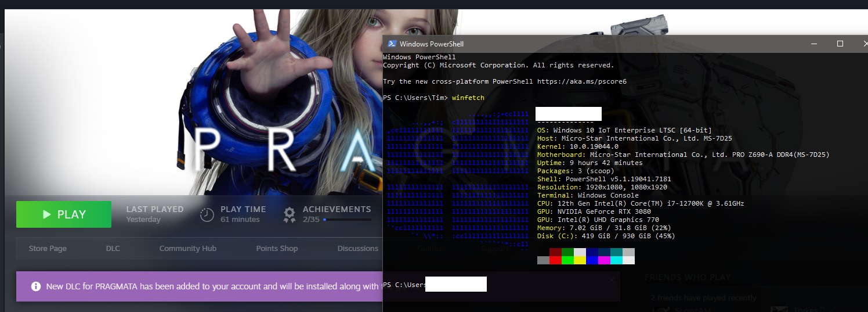Click the OS line showing Windows 10 IoT Enterprise
868x312 pixels.
(x=624, y=130)
